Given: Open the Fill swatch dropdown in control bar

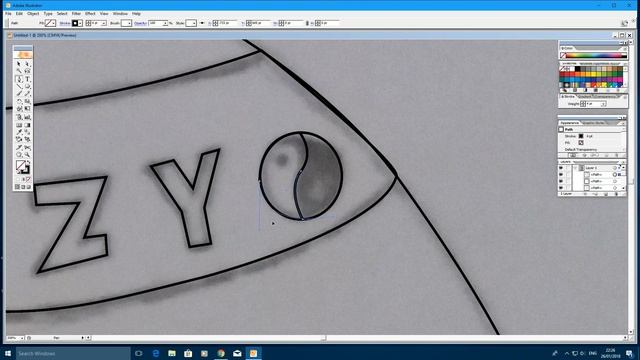Looking at the screenshot, I should (x=54, y=23).
